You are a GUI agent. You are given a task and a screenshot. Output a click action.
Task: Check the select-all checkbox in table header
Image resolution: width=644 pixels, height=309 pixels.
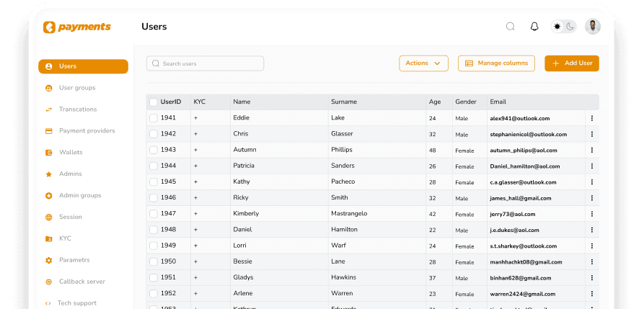coord(154,102)
